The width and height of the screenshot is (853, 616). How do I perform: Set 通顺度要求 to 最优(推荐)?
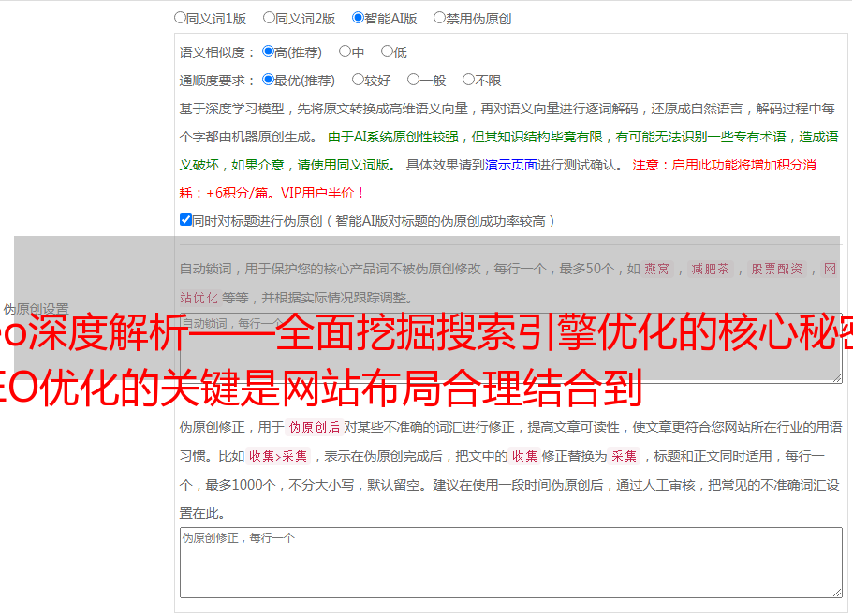coord(268,80)
